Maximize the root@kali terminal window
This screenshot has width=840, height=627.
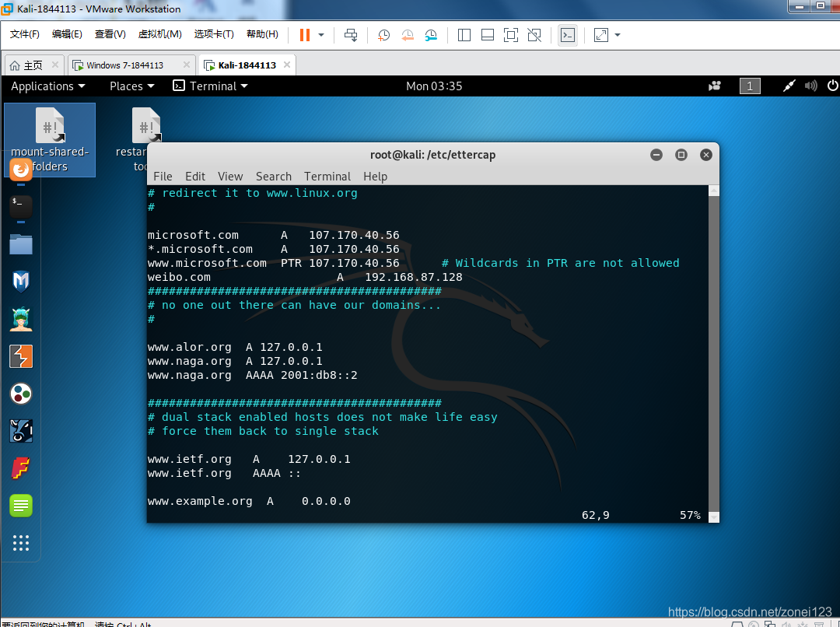pos(681,155)
